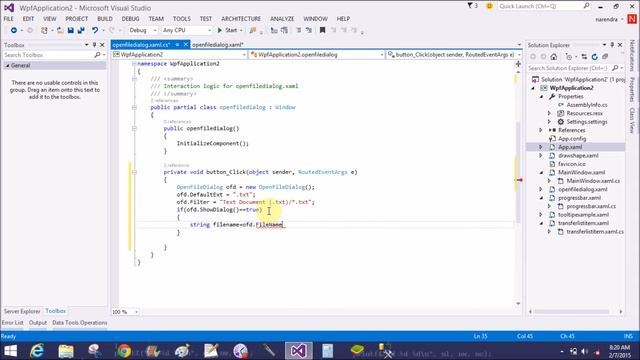Select progressbar.xaml.cs in Solution Explorer
The image size is (640, 360).
tap(591, 206)
